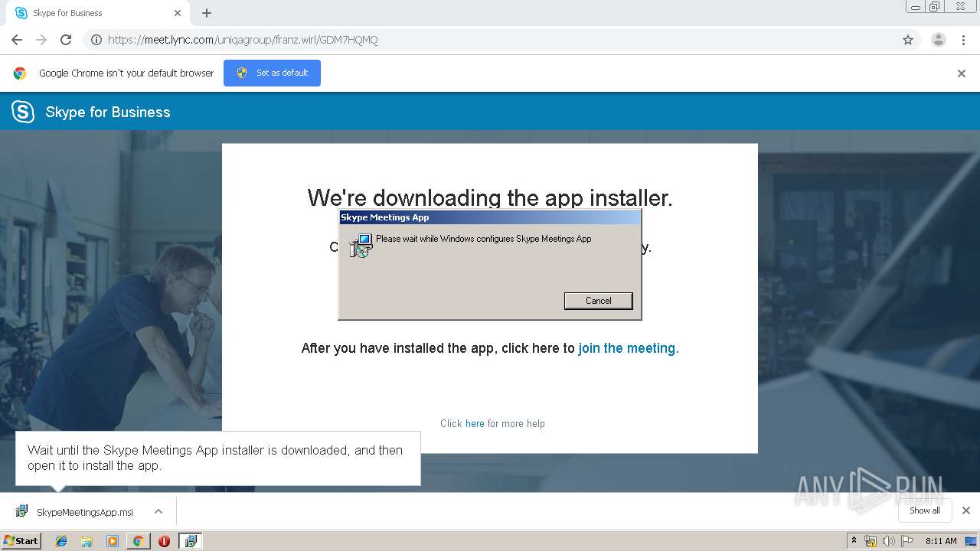
Task: Go forward in the browser
Action: click(41, 40)
